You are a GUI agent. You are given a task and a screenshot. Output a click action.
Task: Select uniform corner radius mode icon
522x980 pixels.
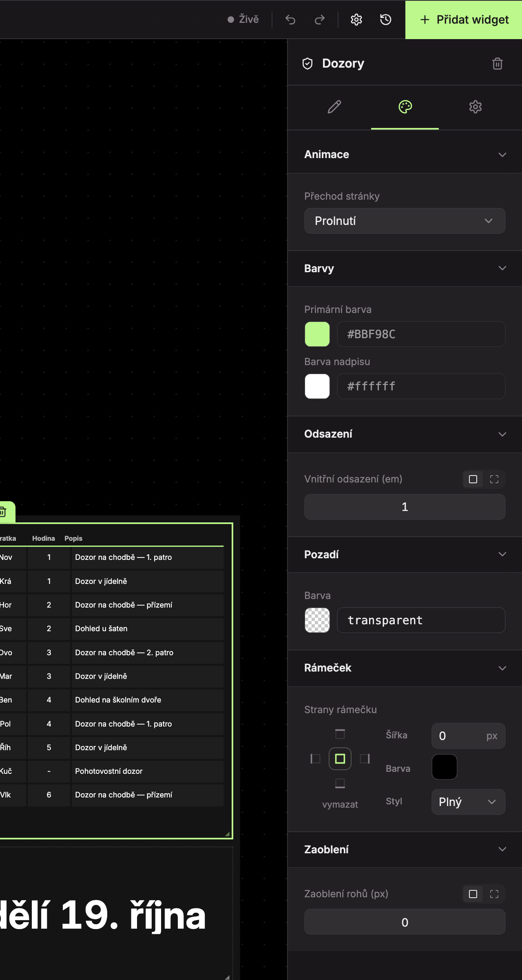[x=473, y=894]
